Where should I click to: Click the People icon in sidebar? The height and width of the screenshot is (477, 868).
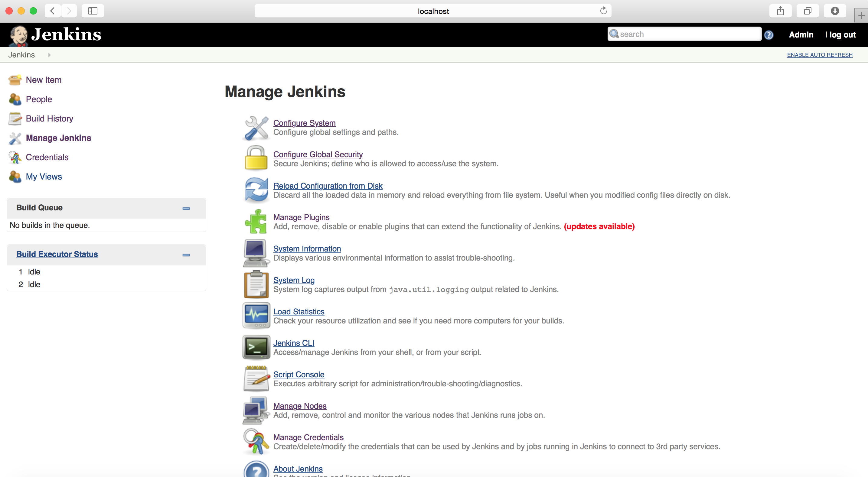(15, 99)
